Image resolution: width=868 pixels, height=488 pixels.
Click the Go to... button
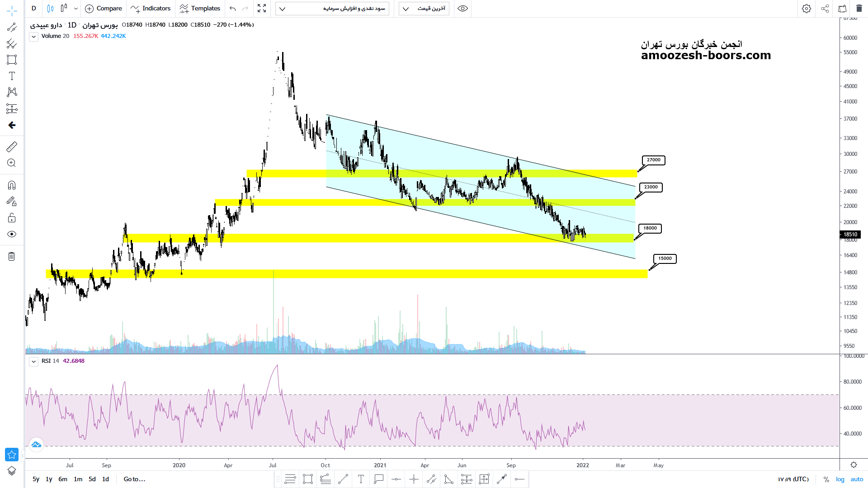click(x=134, y=479)
